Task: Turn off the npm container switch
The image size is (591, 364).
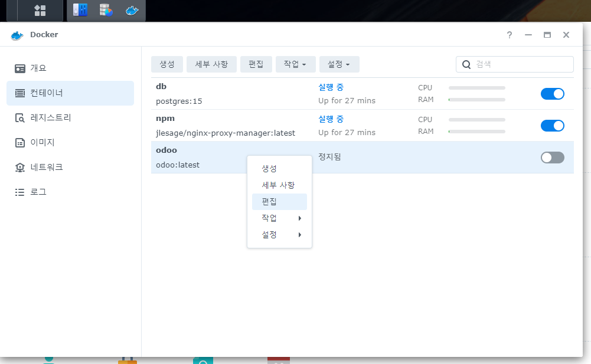Action: 552,126
